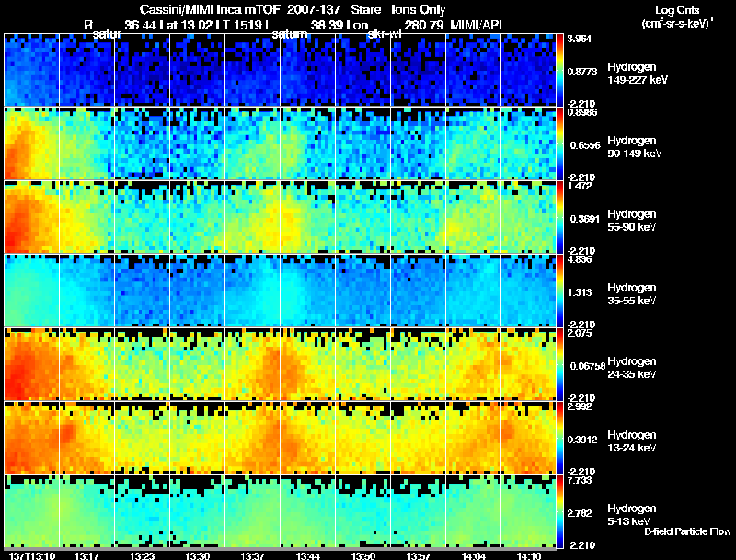Select the 14:04 panel in Hydrogen 90-149 keV row
The image size is (736, 560).
474,143
